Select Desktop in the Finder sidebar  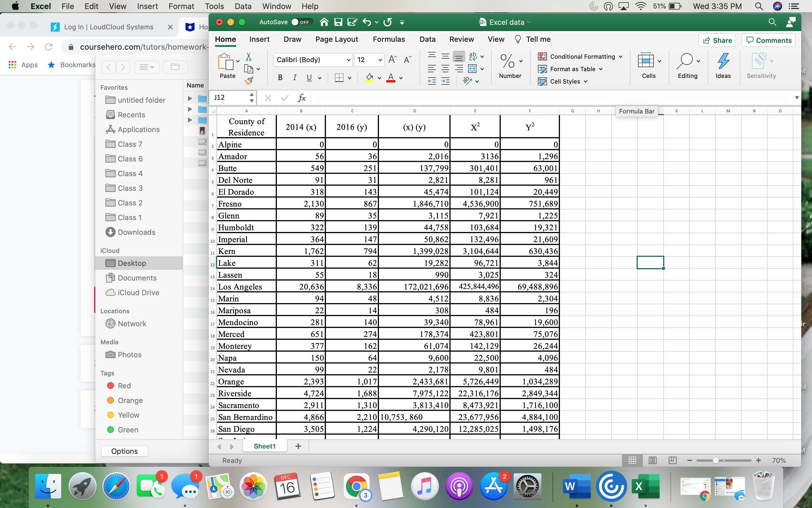(x=139, y=263)
